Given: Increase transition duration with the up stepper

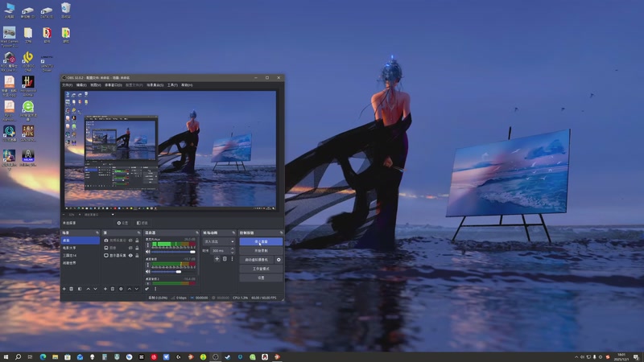Looking at the screenshot, I should pyautogui.click(x=233, y=249).
